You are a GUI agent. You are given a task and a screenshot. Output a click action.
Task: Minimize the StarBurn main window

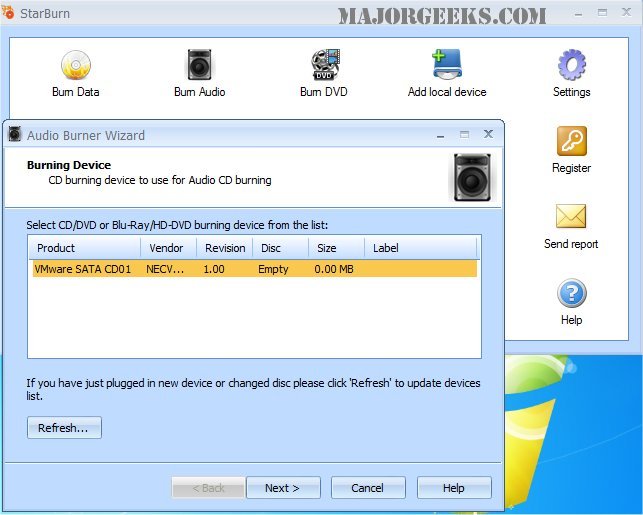click(579, 13)
